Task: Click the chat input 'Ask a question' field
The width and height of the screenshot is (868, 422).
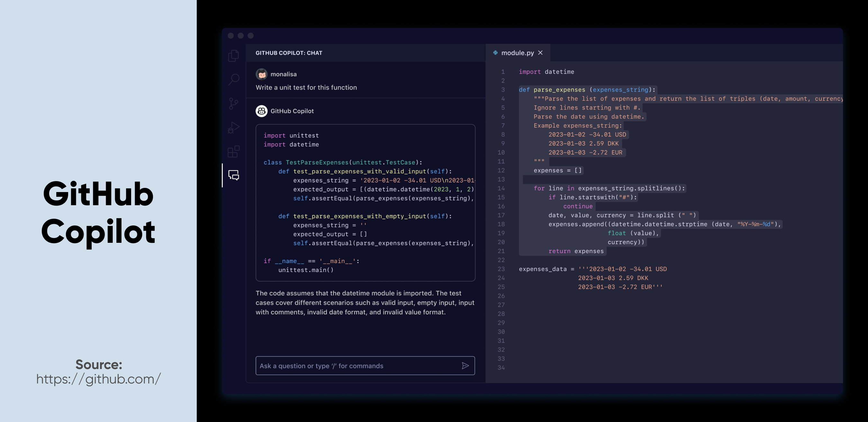Action: click(x=365, y=366)
